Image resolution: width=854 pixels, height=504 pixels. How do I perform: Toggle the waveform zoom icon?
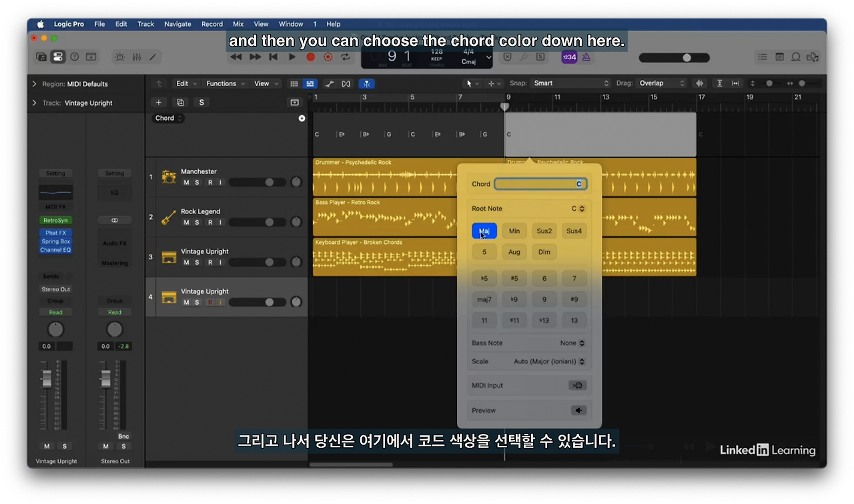tap(700, 83)
